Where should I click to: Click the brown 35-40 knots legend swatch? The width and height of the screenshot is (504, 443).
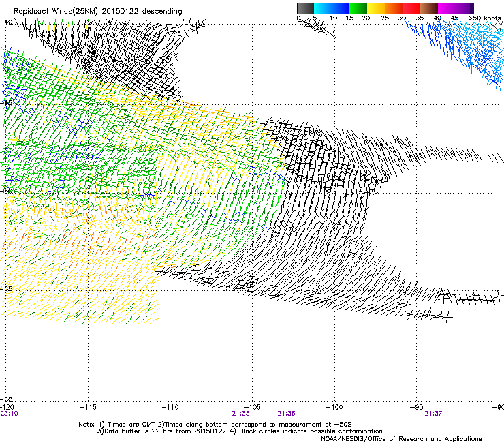(x=429, y=8)
